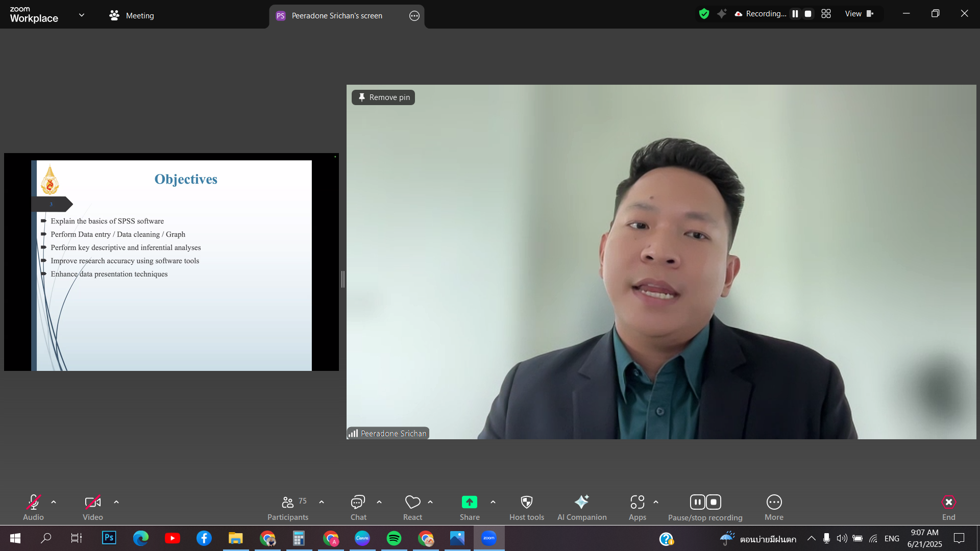Open Spotify from the Windows taskbar
Image resolution: width=980 pixels, height=551 pixels.
[x=394, y=538]
